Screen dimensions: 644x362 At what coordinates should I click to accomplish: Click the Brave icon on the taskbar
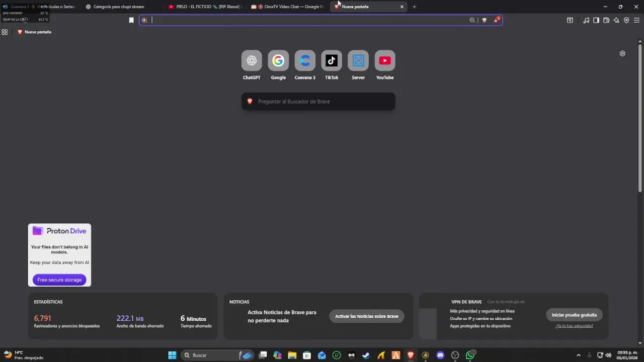point(411,355)
